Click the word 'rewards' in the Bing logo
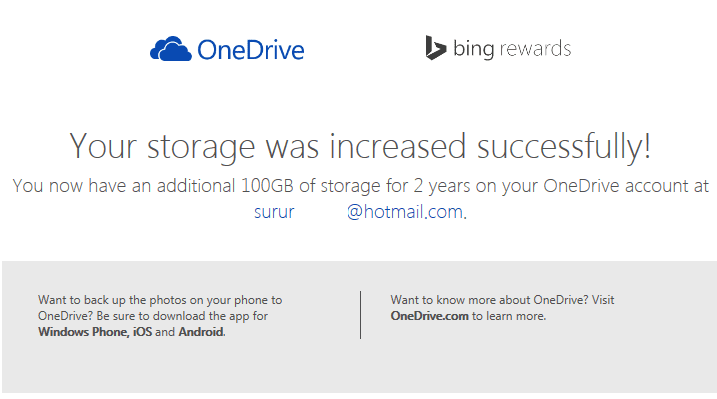 tap(535, 48)
